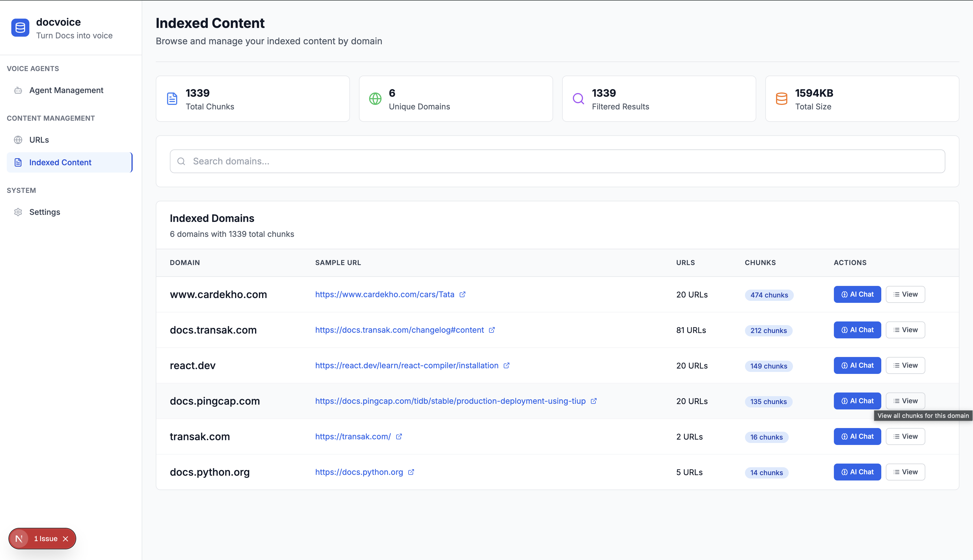Click external link icon for transak.com URL
The width and height of the screenshot is (973, 560).
coord(399,436)
